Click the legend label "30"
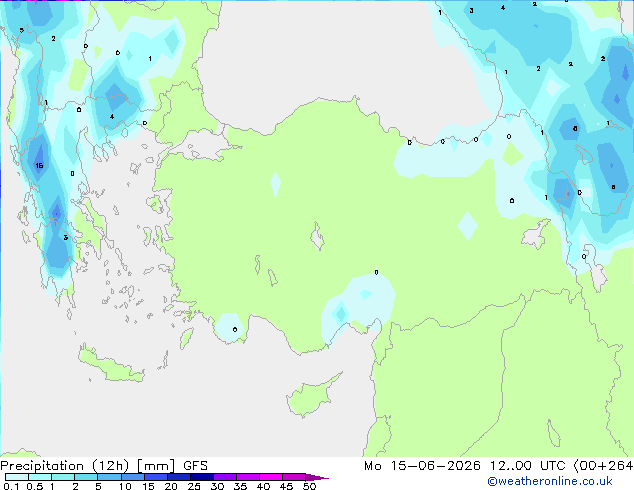Viewport: 634px width, 490px height. click(x=217, y=486)
